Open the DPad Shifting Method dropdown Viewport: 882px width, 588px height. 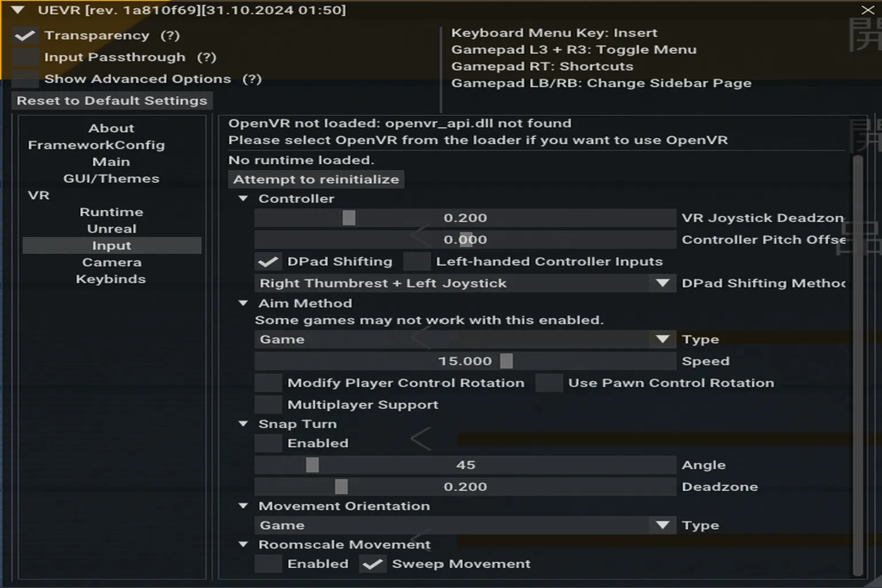pos(662,284)
